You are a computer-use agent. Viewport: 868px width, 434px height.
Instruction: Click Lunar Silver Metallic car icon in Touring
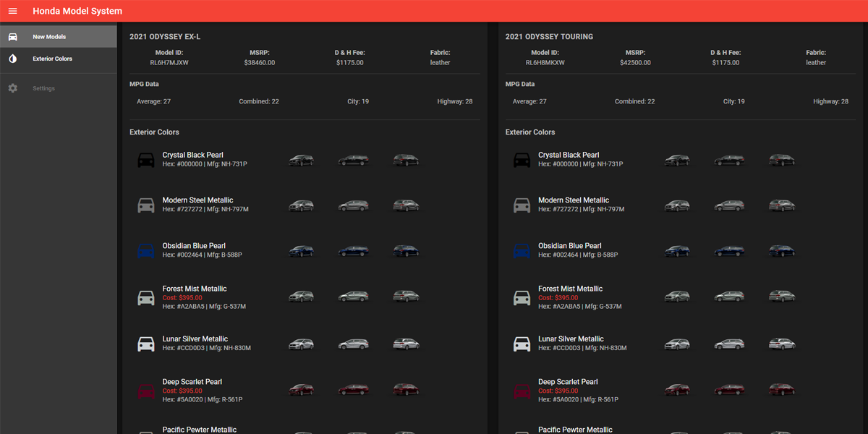tap(522, 344)
